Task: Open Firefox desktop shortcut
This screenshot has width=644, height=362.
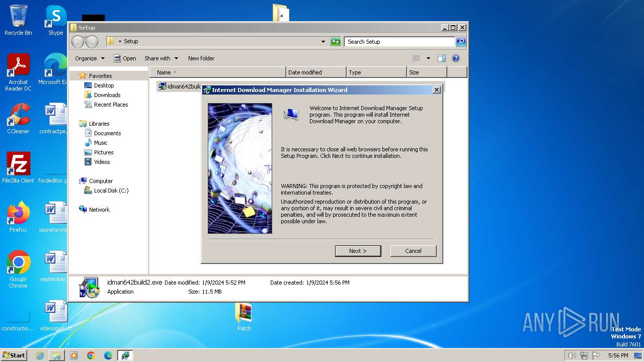Action: click(x=18, y=217)
